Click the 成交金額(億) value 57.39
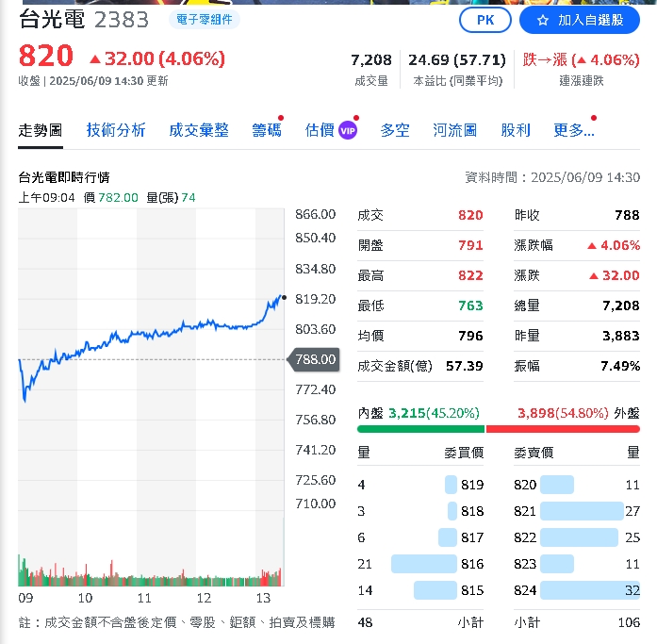Image resolution: width=657 pixels, height=644 pixels. click(465, 366)
